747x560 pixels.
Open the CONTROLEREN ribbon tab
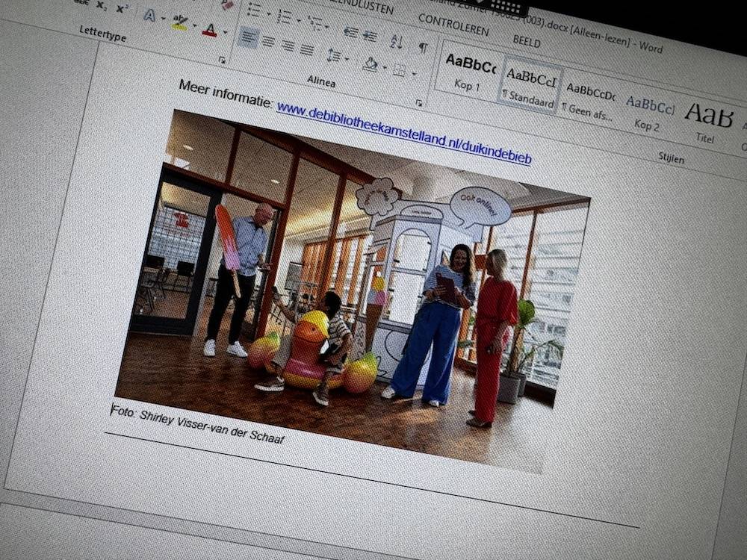[x=453, y=25]
